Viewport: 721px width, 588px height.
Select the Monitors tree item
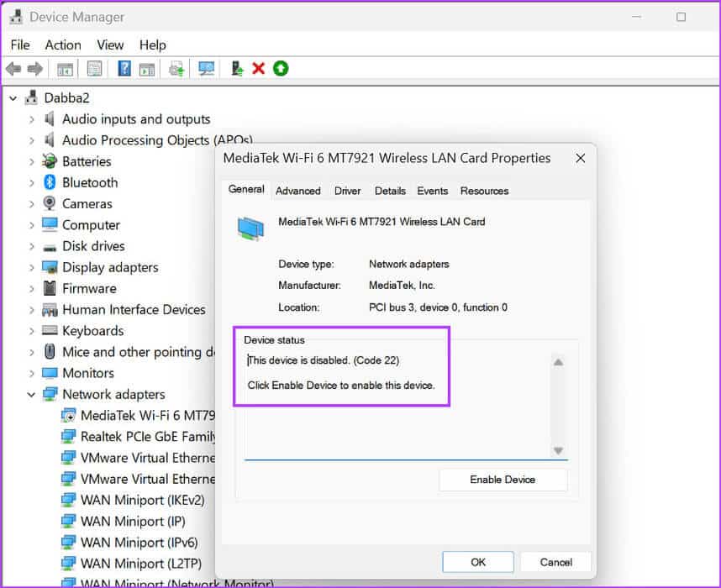click(88, 373)
